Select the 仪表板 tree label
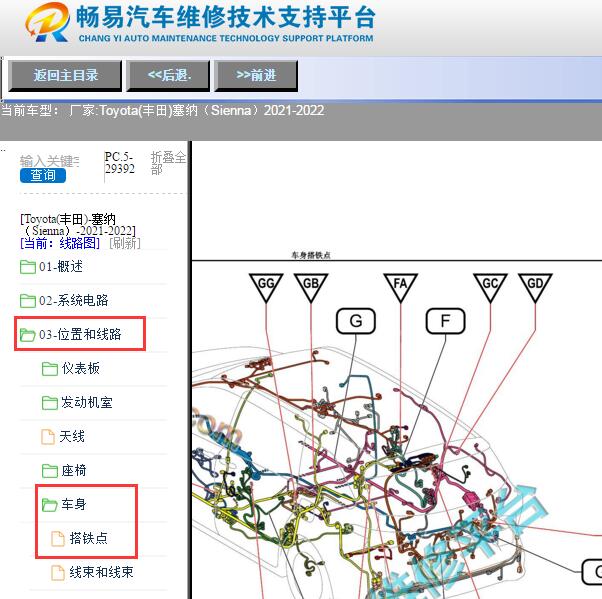602x599 pixels. click(81, 368)
